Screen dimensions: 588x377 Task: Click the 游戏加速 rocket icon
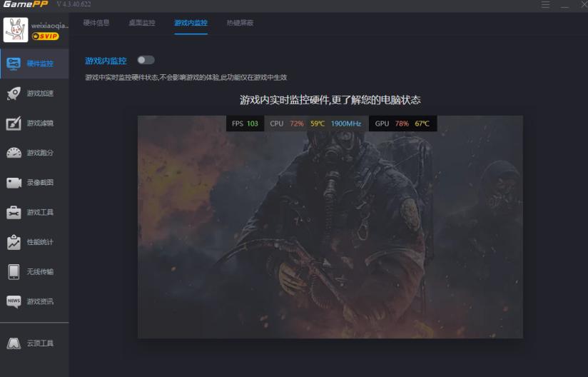pos(14,94)
